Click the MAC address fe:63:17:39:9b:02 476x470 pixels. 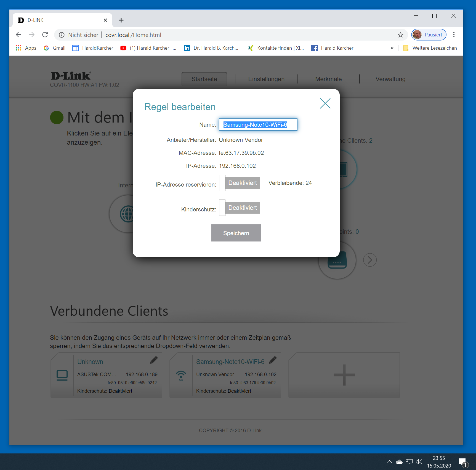click(241, 153)
